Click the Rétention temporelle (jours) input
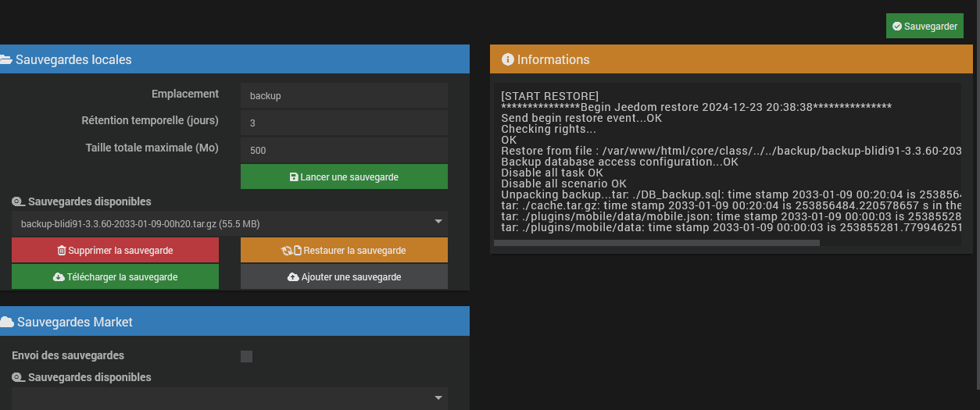The width and height of the screenshot is (980, 410). [x=344, y=123]
